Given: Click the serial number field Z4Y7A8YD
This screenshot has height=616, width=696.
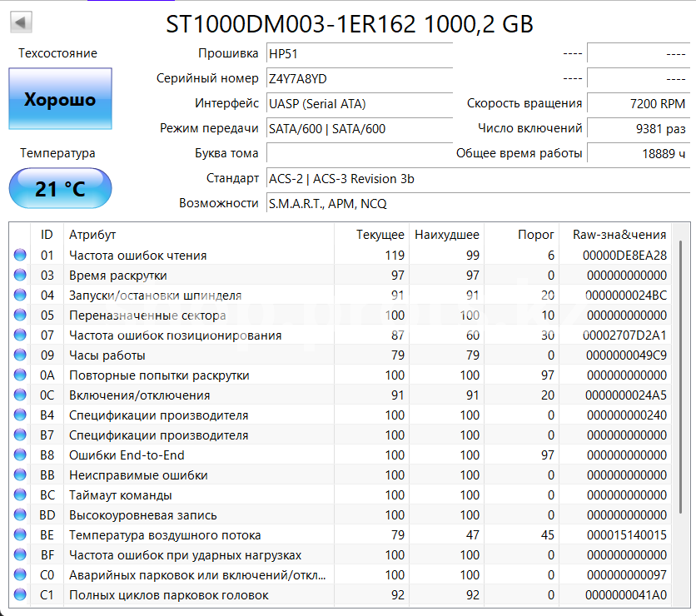Looking at the screenshot, I should [358, 79].
